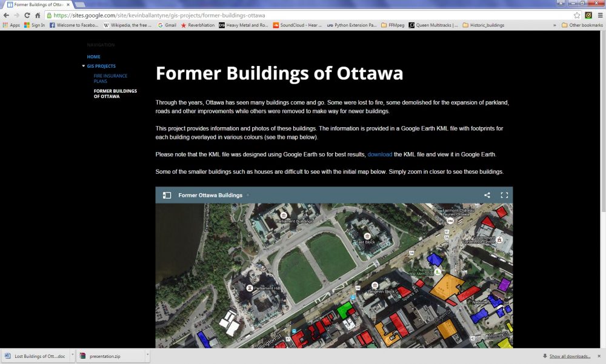Click the green building footprint on map
Viewport: 606px width, 364px height.
(x=344, y=310)
